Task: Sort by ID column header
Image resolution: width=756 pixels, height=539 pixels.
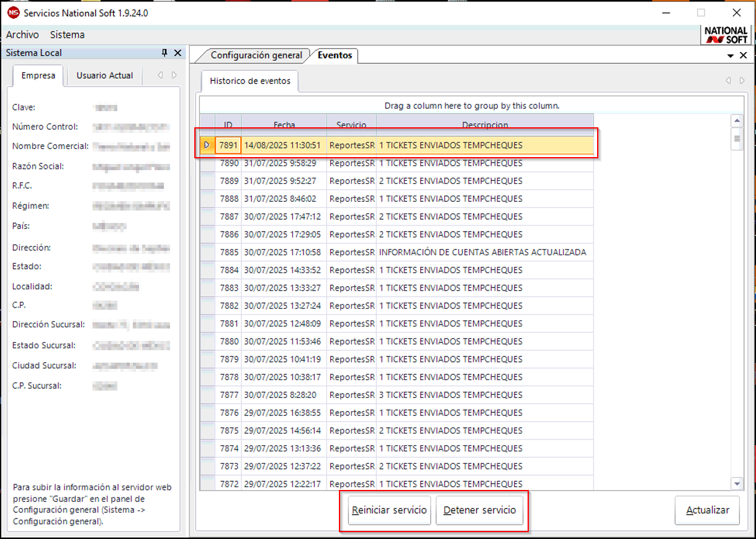Action: (x=228, y=125)
